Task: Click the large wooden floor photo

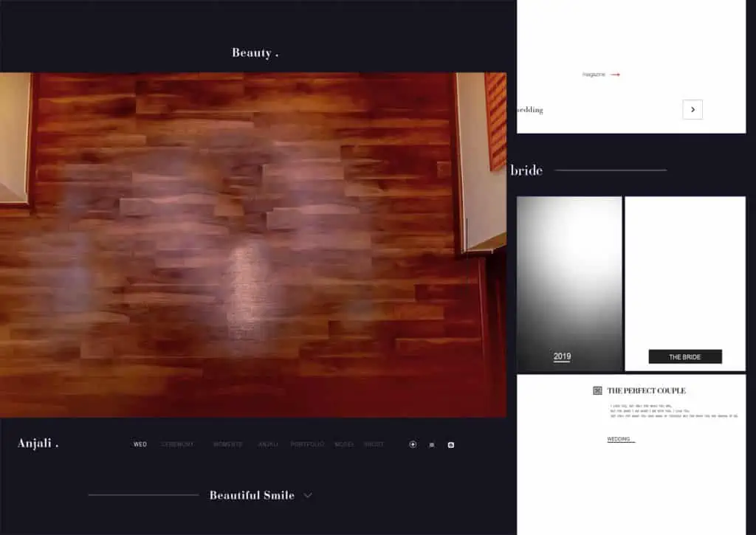Action: 251,244
